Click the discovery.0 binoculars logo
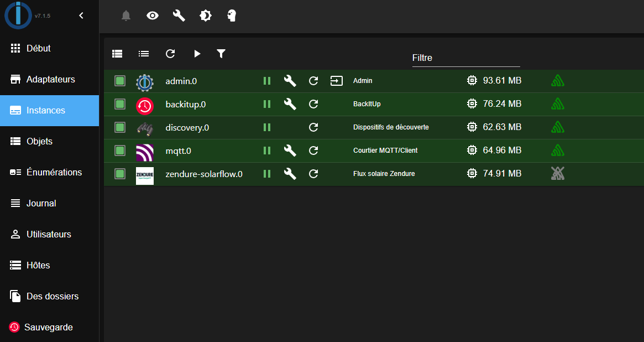 point(145,129)
